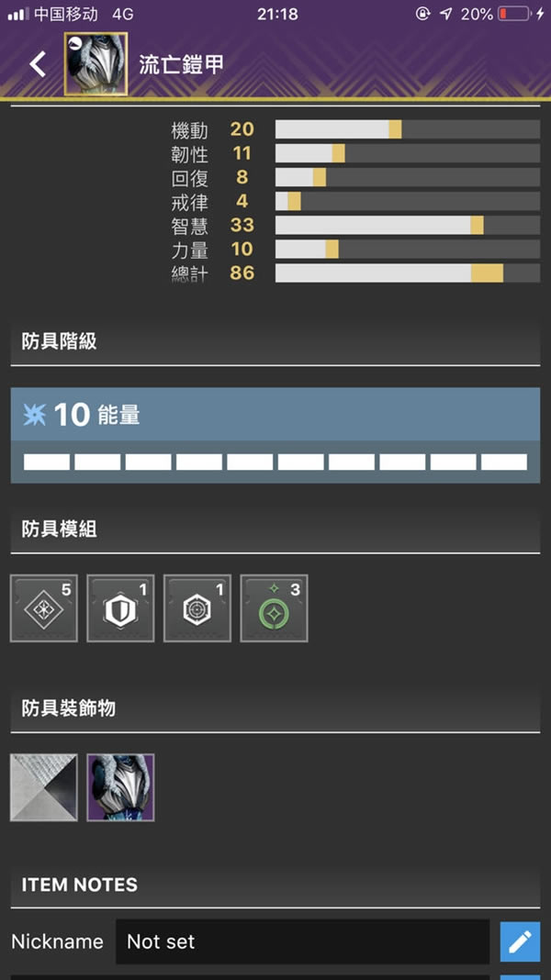Select the default shader ornament icon
The image size is (551, 980).
pyautogui.click(x=43, y=787)
